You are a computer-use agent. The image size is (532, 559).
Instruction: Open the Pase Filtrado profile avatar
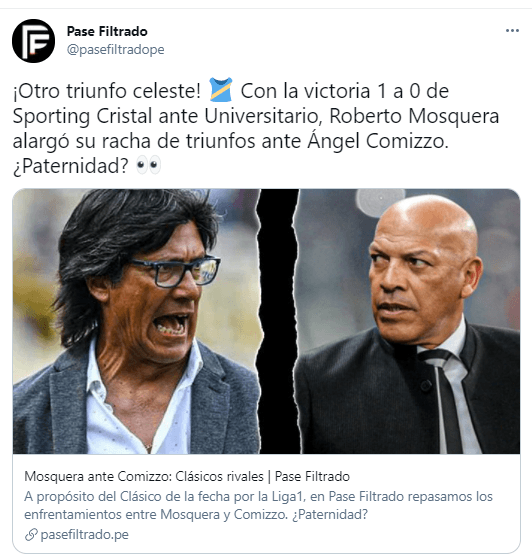tap(34, 41)
